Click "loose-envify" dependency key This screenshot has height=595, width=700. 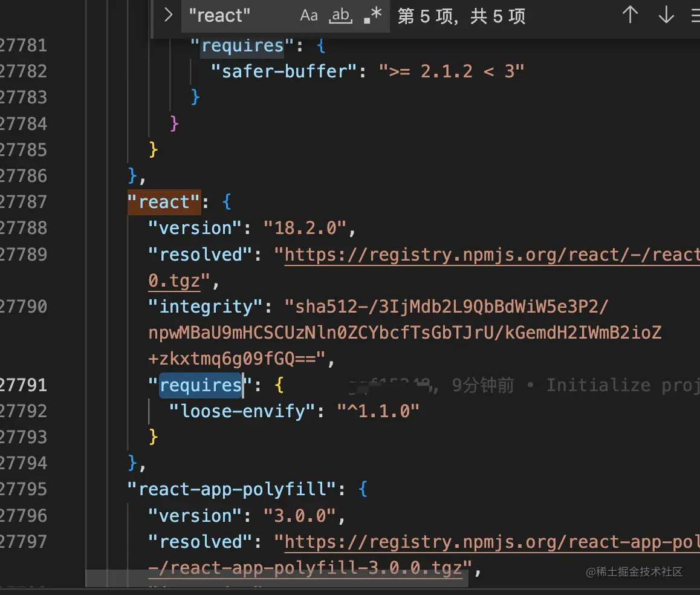[242, 411]
